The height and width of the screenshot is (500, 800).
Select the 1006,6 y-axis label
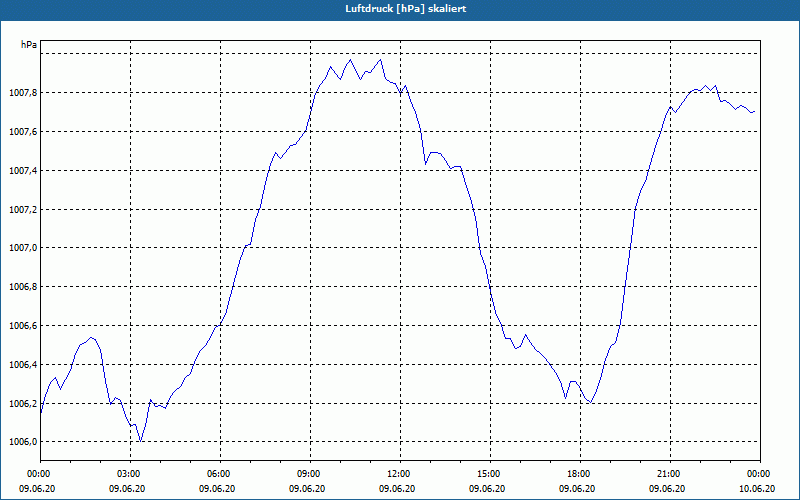point(23,326)
